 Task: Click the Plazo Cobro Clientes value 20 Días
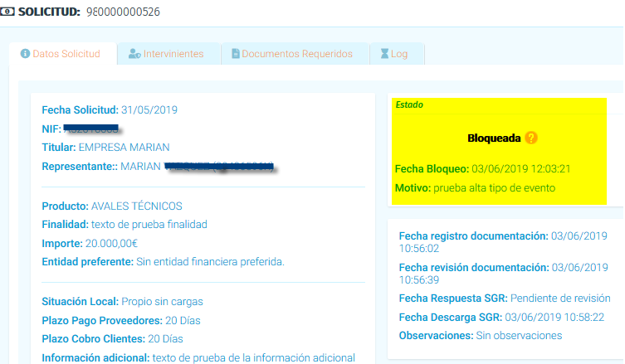click(165, 339)
